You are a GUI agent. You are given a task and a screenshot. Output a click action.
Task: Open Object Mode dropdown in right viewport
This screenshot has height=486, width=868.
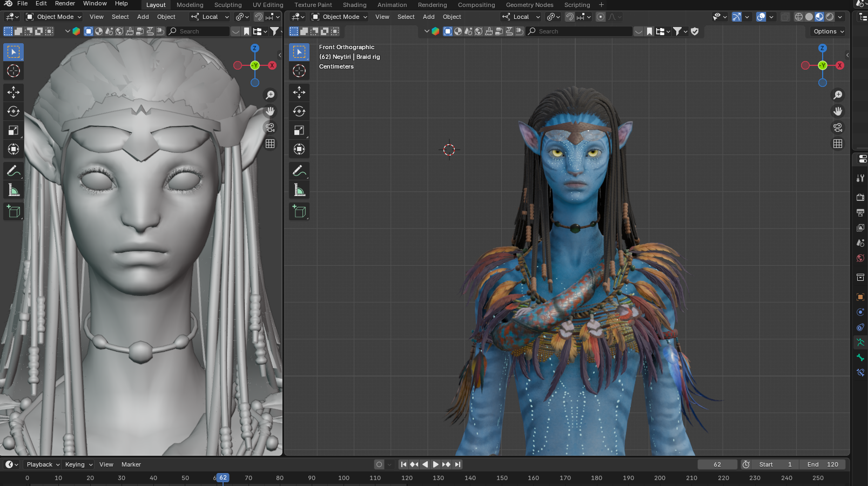point(340,17)
